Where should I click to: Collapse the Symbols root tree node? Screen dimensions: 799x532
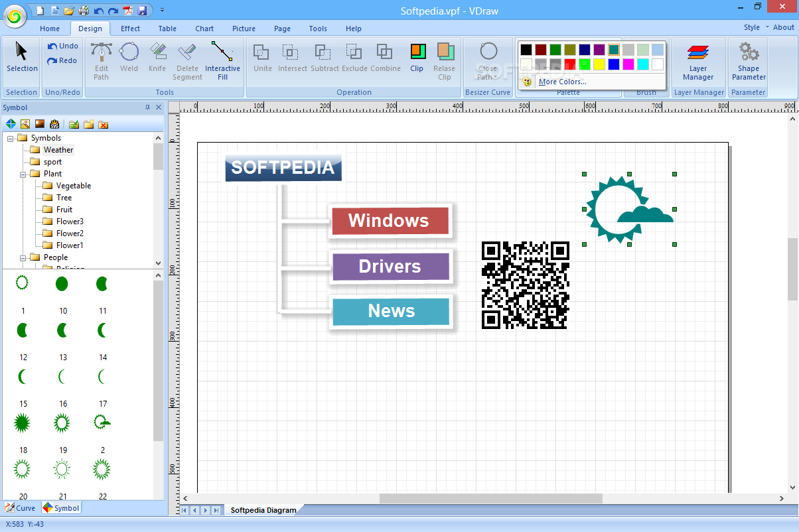[x=10, y=138]
